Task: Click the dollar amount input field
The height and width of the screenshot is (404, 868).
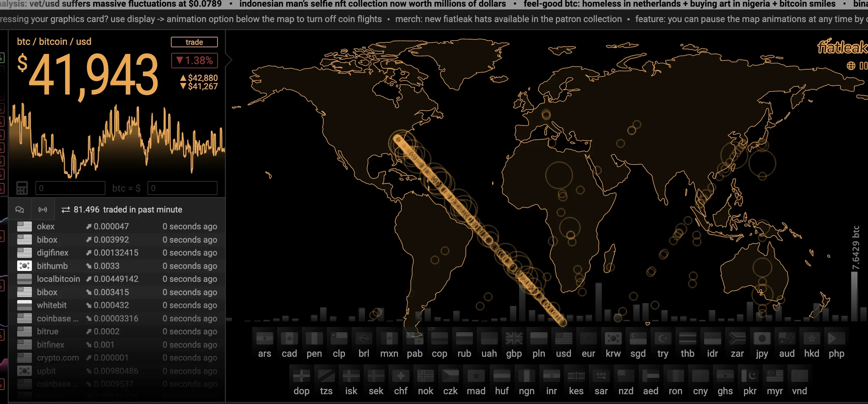Action: click(x=182, y=188)
